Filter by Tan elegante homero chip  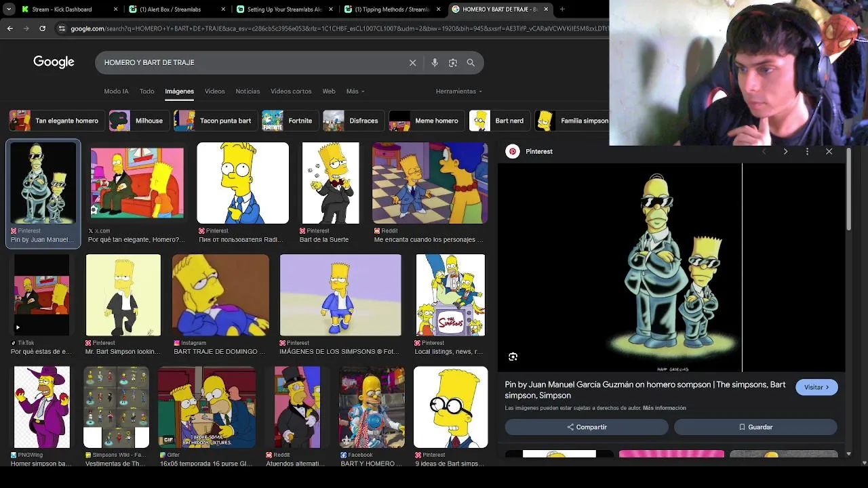56,121
